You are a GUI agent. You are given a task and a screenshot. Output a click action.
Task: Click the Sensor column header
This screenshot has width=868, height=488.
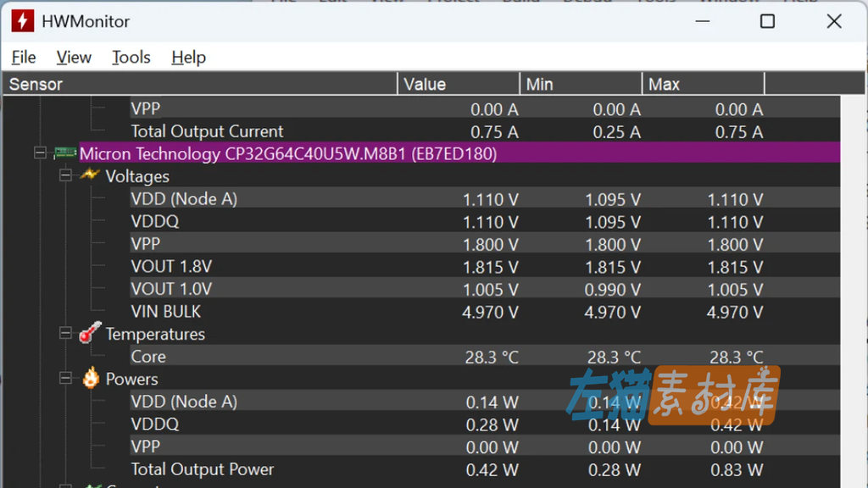point(200,84)
